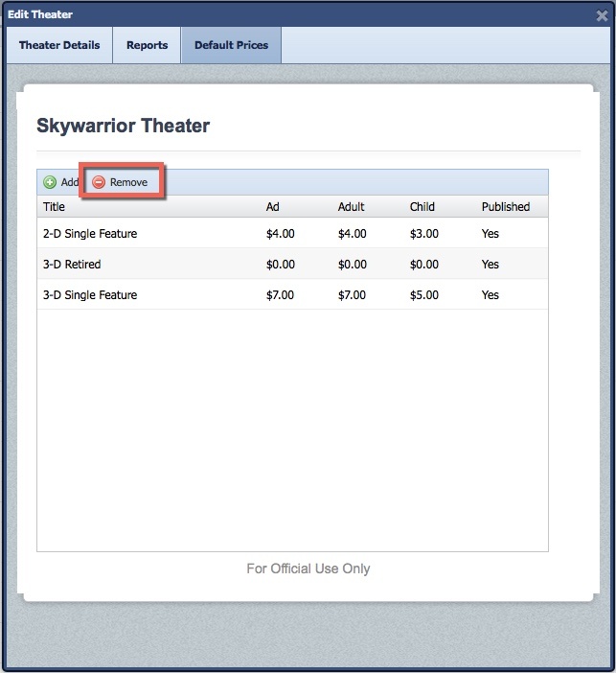Image resolution: width=616 pixels, height=673 pixels.
Task: Click the Remove button label
Action: (x=128, y=182)
